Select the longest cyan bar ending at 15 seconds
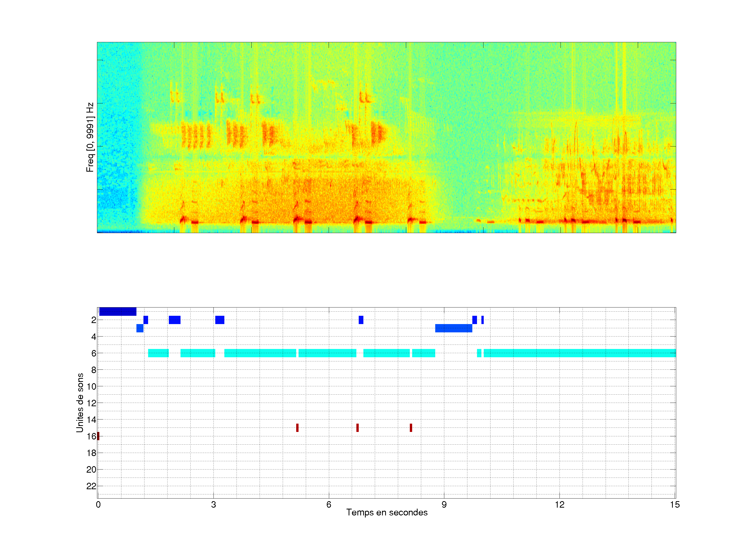747x560 pixels. tap(579, 353)
